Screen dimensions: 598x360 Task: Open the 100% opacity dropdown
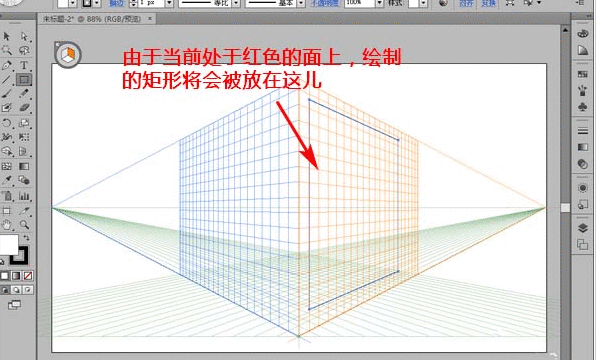point(379,3)
